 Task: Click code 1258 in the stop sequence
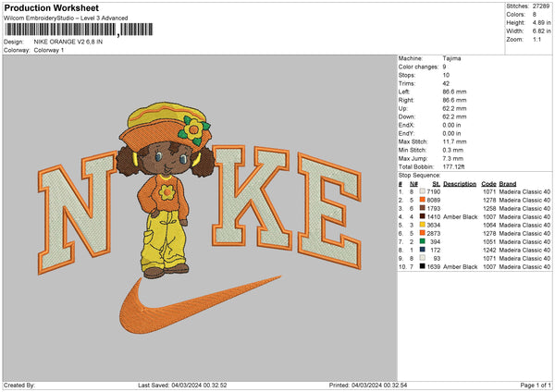489,208
